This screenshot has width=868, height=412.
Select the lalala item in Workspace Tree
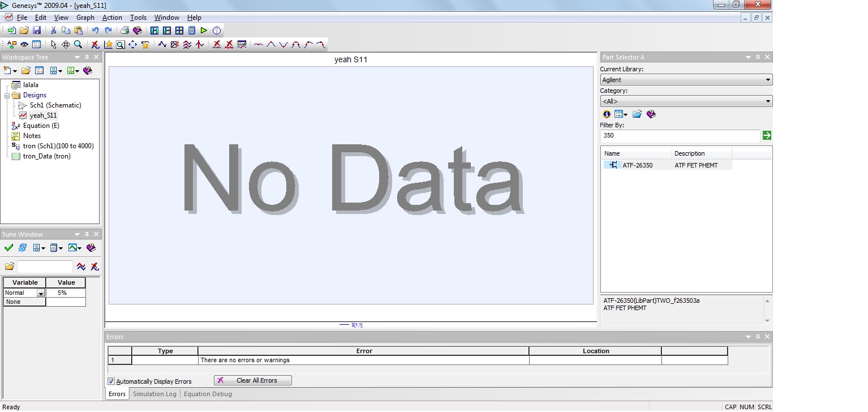[x=31, y=85]
